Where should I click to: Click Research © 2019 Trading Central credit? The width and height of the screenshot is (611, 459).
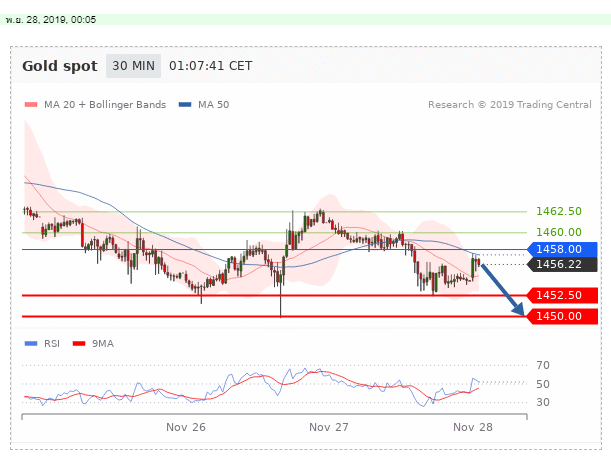point(510,104)
